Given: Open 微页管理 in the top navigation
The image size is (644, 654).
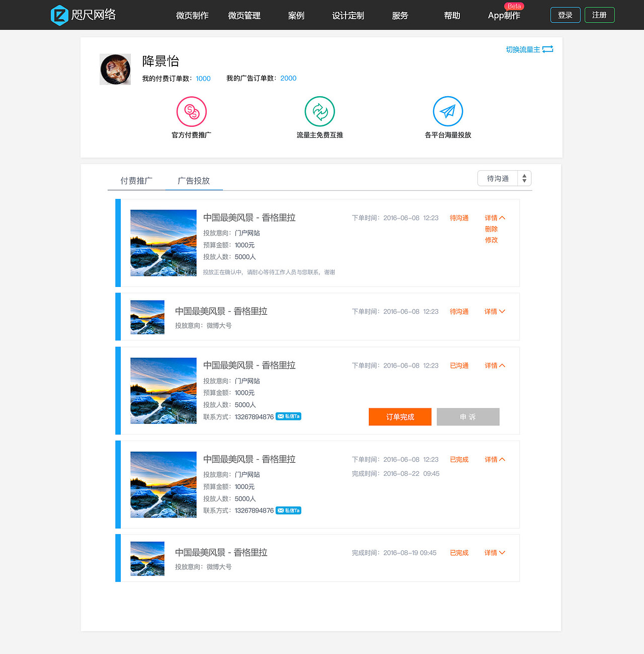Looking at the screenshot, I should (244, 16).
